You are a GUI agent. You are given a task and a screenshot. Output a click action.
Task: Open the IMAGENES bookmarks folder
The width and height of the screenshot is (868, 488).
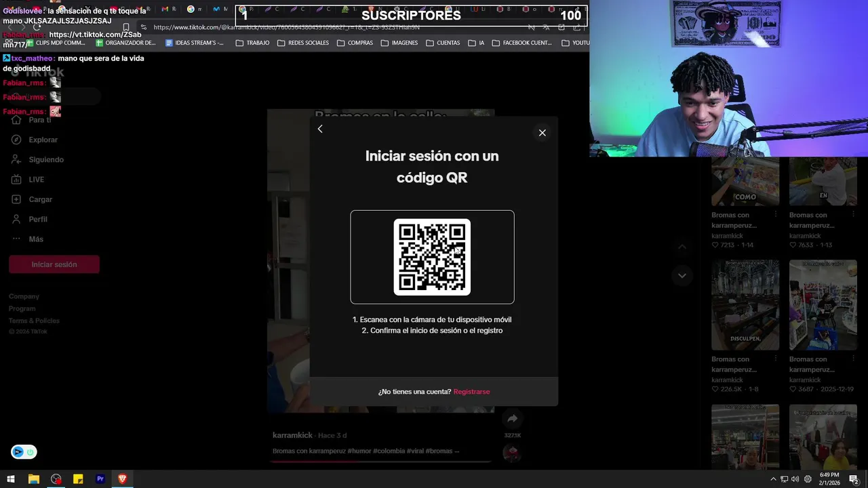[399, 43]
